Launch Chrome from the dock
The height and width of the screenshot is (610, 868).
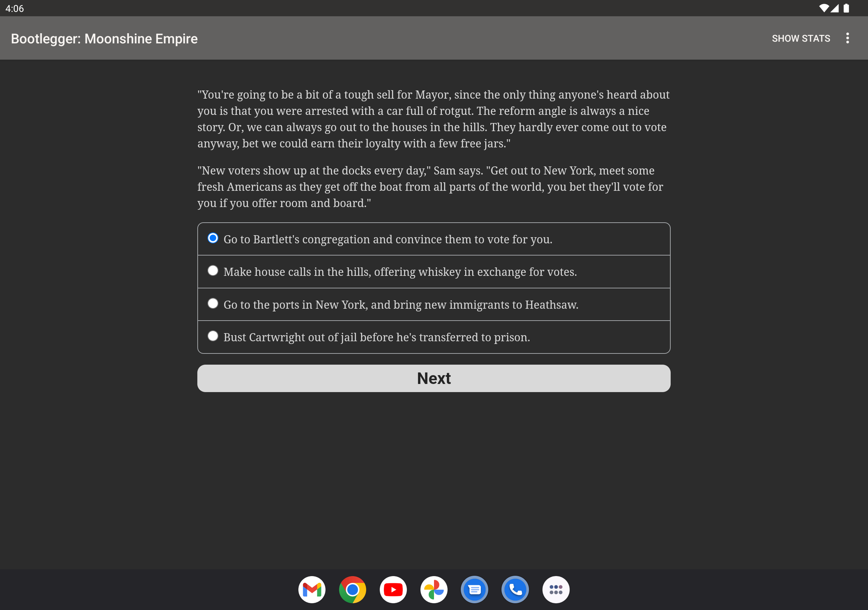(352, 589)
